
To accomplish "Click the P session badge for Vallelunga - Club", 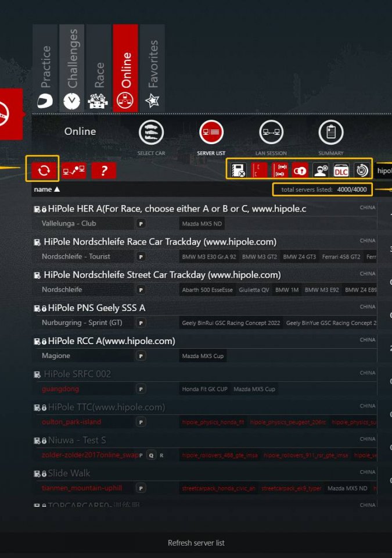I will (141, 224).
